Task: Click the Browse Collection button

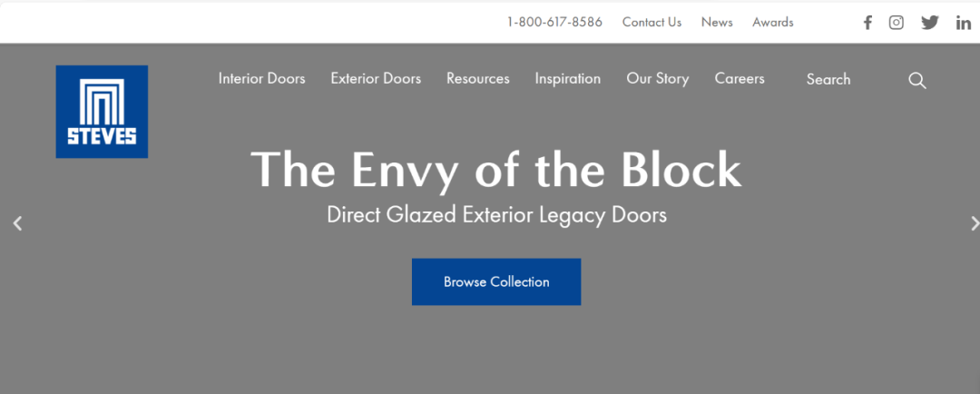Action: (x=496, y=282)
